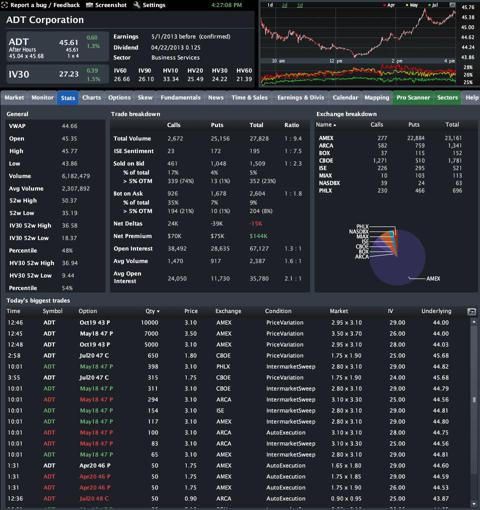Sort biggest trades by Option column
Image resolution: width=480 pixels, height=510 pixels.
pyautogui.click(x=88, y=311)
